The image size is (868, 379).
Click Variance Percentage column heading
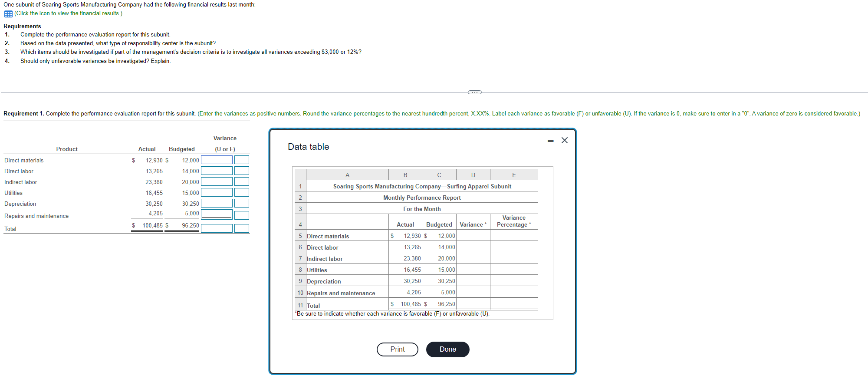514,221
